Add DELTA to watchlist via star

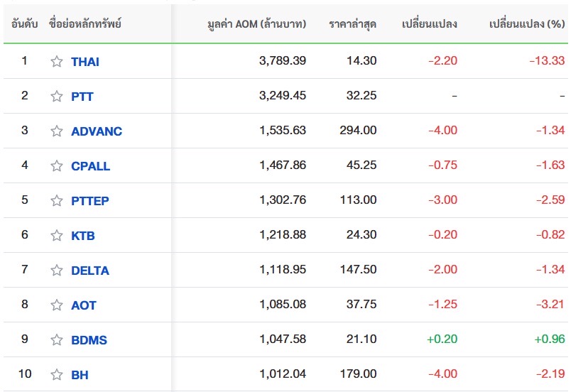coord(57,271)
